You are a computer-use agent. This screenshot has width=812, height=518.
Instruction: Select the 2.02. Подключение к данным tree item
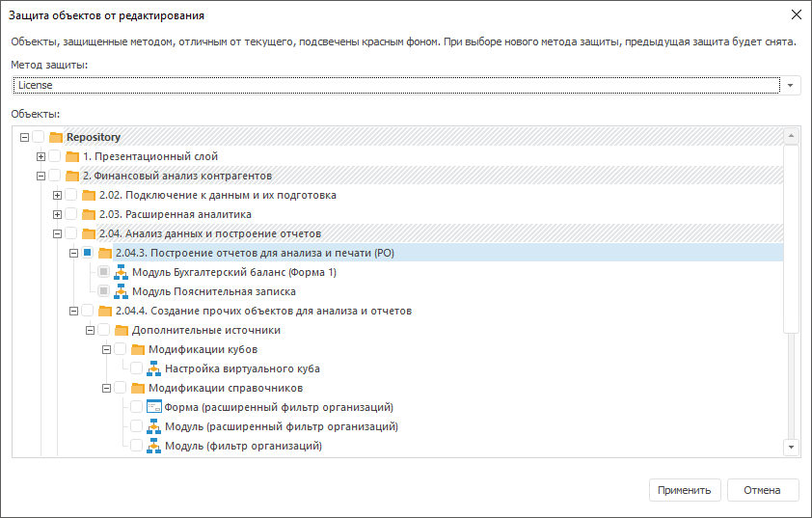(217, 195)
